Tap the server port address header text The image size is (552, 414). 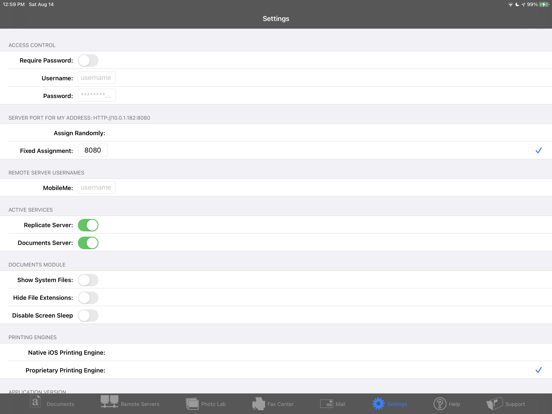[x=79, y=118]
